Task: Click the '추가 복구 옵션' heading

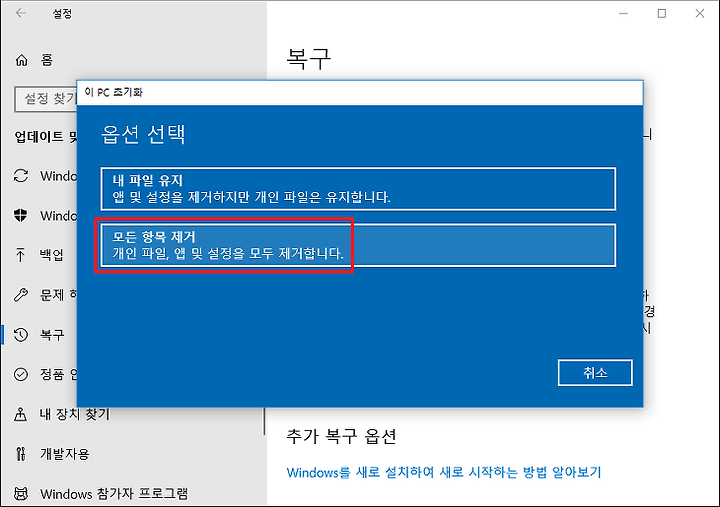Action: 341,436
